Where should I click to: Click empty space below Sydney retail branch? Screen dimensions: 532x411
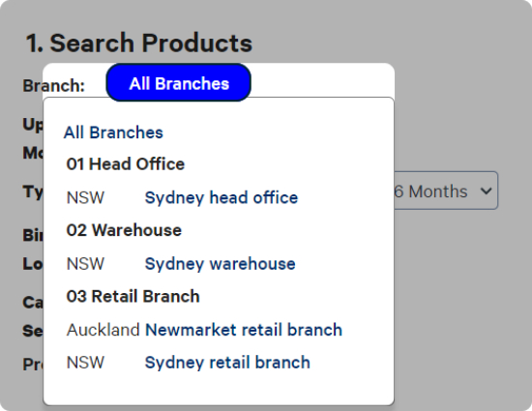click(x=219, y=389)
